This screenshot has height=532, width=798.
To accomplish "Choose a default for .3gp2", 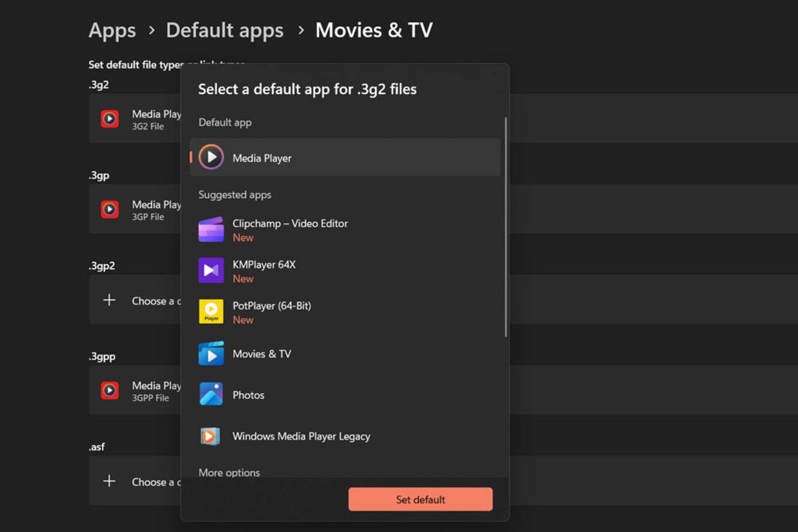I will 135,299.
